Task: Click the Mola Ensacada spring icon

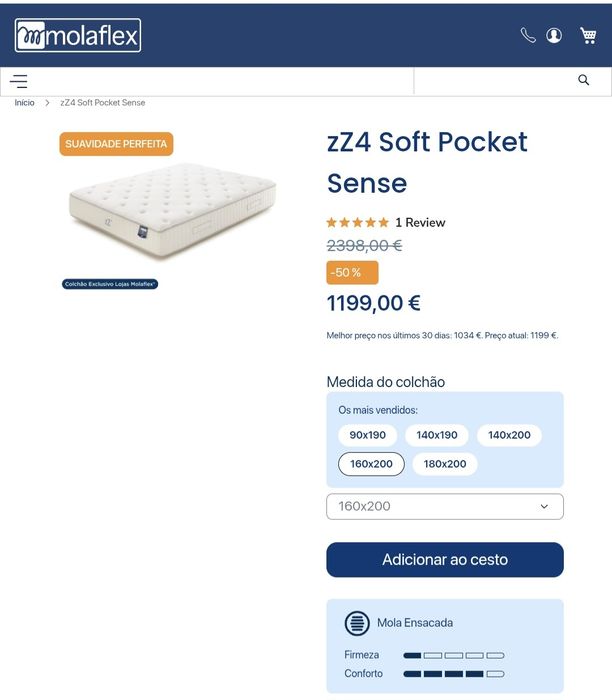Action: [357, 623]
